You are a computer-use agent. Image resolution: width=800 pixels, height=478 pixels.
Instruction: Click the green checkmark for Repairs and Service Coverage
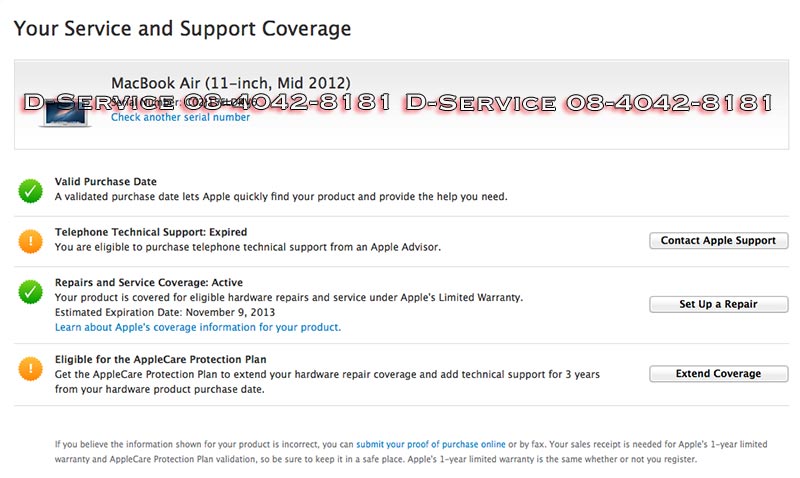30,292
